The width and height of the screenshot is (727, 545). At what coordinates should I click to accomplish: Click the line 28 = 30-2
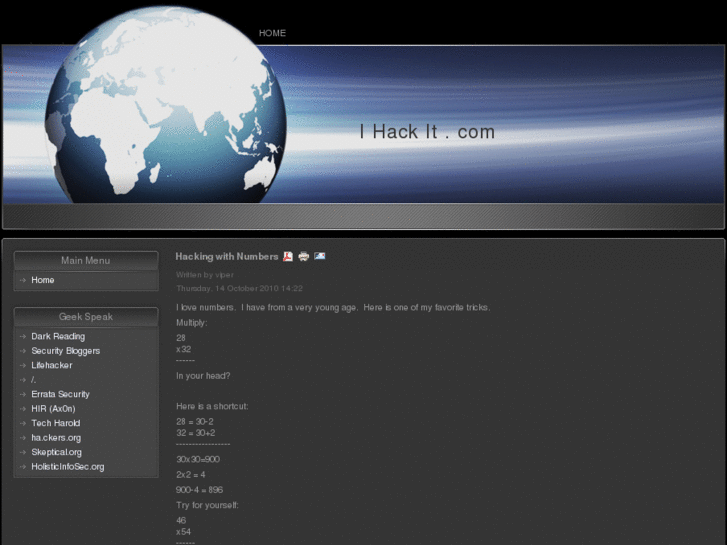coord(195,422)
